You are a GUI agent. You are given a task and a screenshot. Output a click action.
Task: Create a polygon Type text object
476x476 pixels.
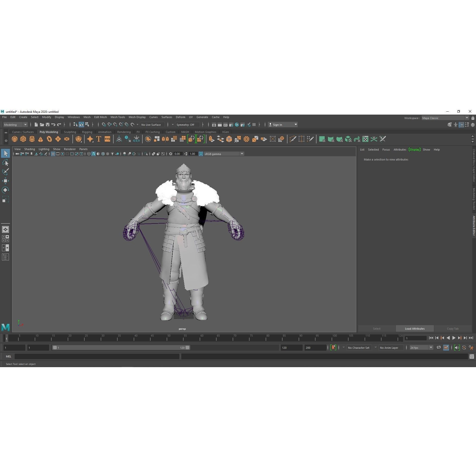(98, 139)
